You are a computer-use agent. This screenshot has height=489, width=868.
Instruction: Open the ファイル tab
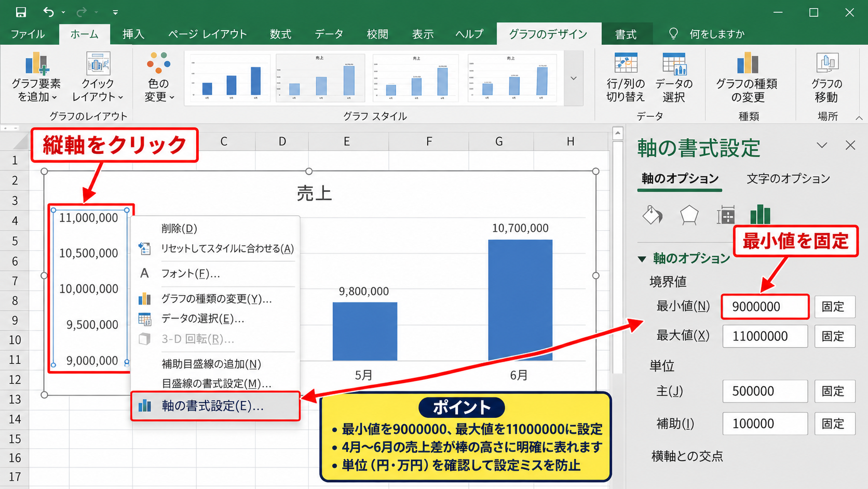28,34
